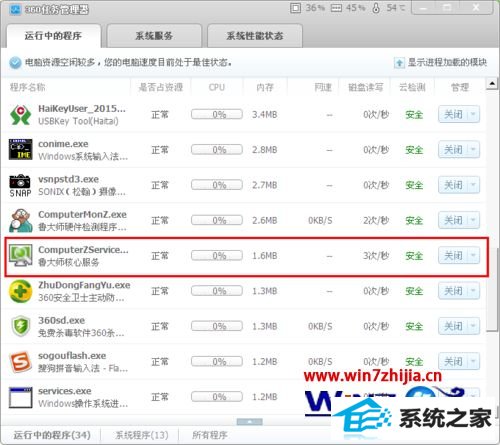
Task: Show 运行中的程序(34) filter
Action: 52,435
